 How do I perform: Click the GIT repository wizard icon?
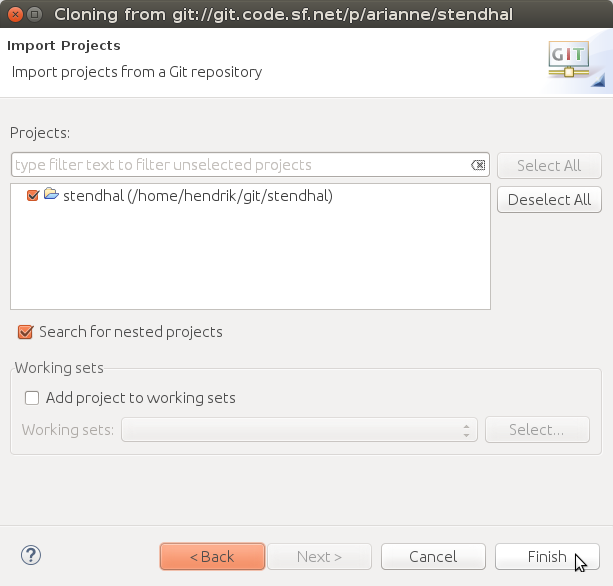coord(569,61)
